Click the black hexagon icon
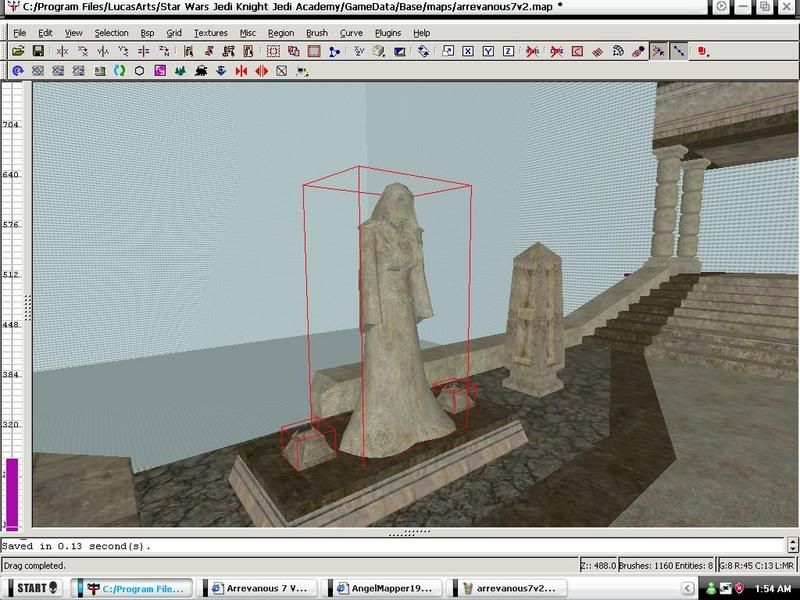Screen dimensions: 800x600 (x=139, y=71)
